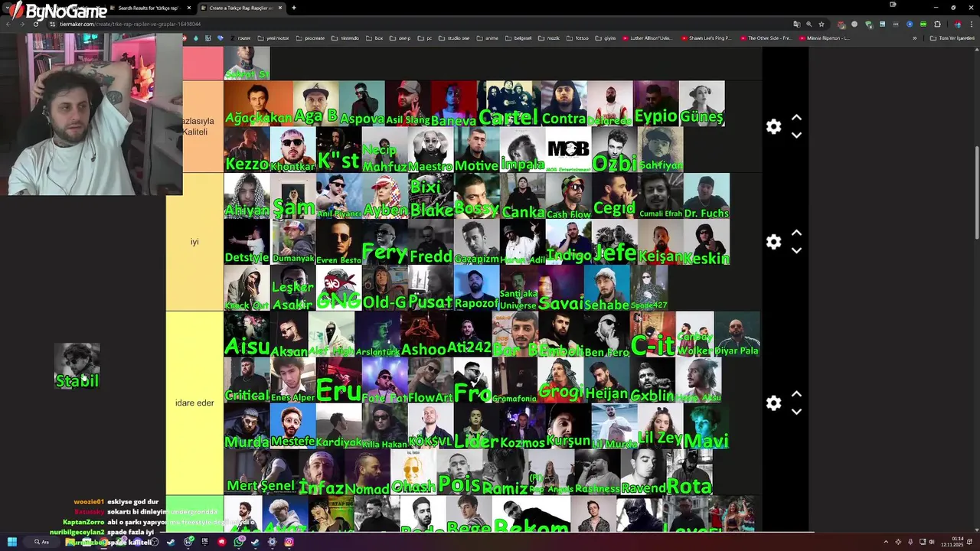Launch Epic Games from the taskbar
Image resolution: width=980 pixels, height=551 pixels.
pos(204,542)
